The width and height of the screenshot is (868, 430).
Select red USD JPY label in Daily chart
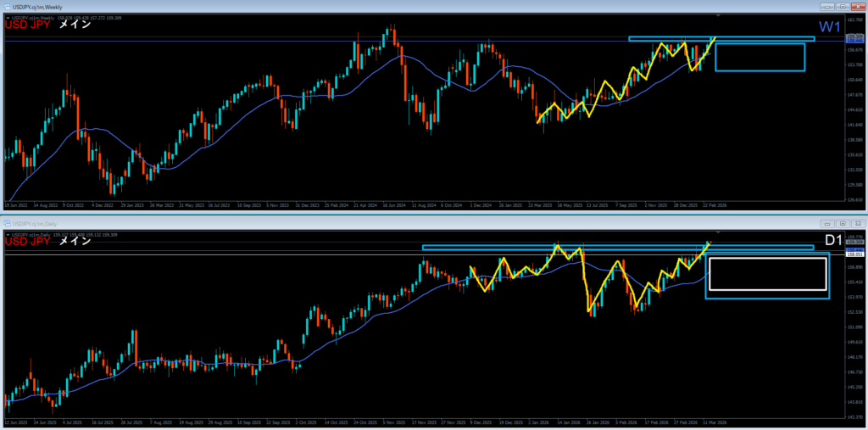pyautogui.click(x=28, y=242)
